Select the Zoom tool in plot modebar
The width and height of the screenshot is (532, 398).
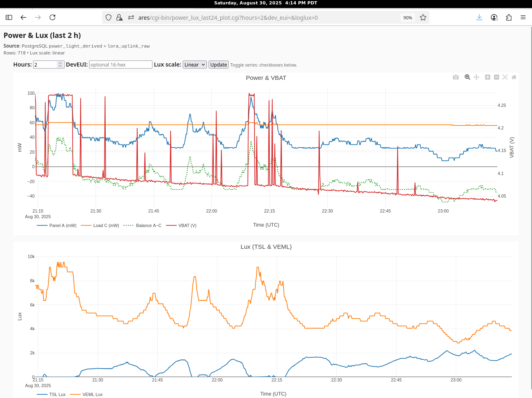pos(467,77)
